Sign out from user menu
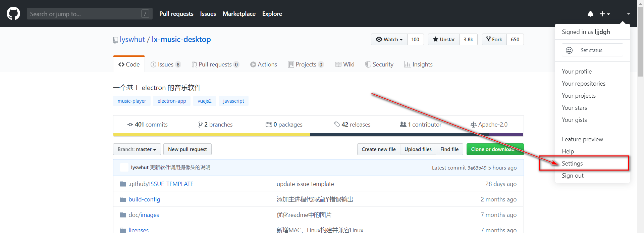Screen dimensions: 644x233 pos(592,176)
